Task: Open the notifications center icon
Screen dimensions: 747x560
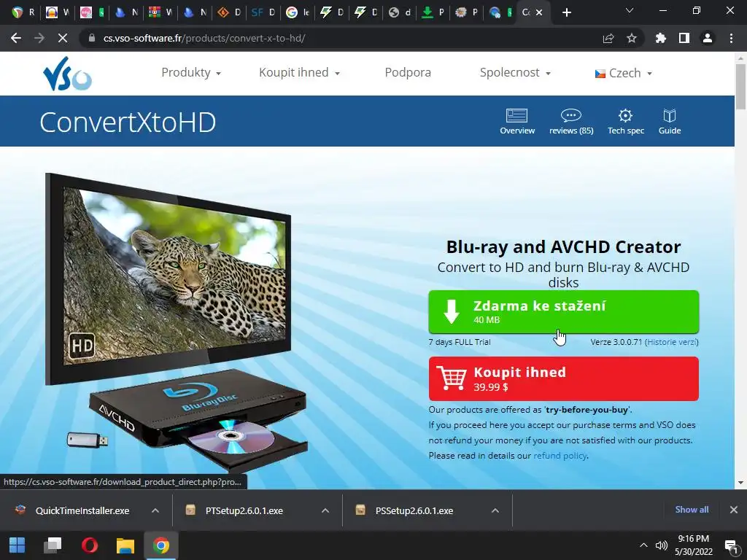Action: tap(731, 545)
